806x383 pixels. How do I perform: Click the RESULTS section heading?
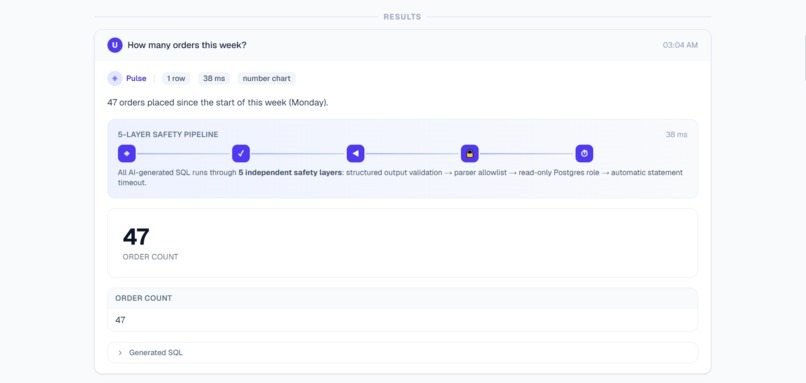click(402, 17)
